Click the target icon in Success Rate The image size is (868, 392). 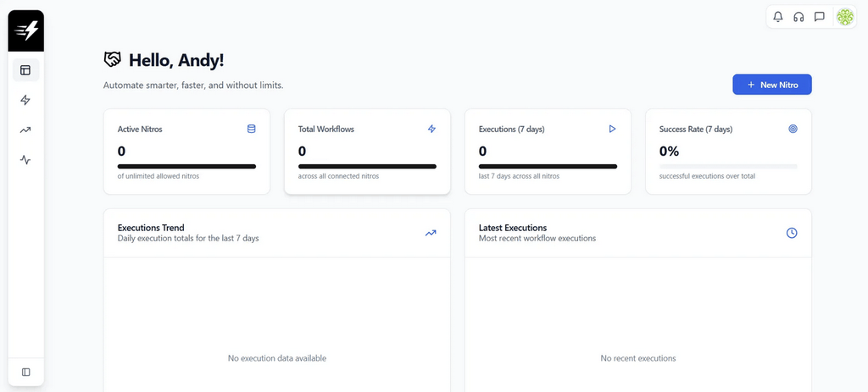pyautogui.click(x=793, y=129)
